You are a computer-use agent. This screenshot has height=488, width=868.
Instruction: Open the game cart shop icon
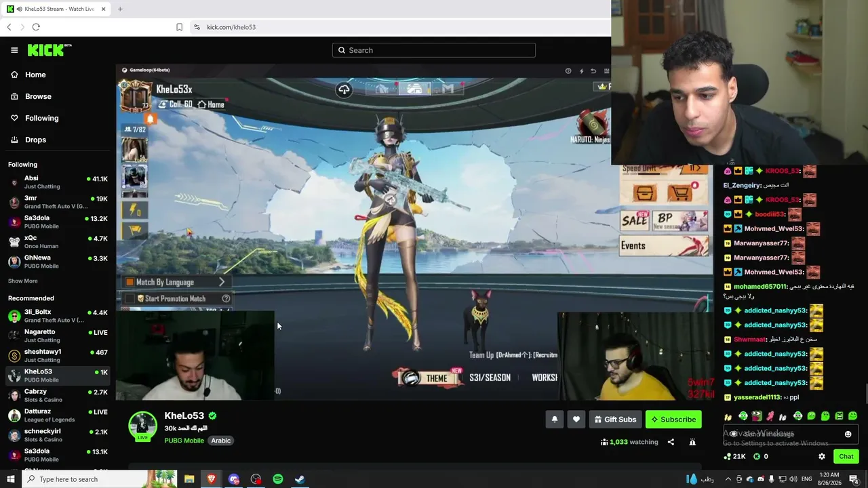[x=680, y=193]
